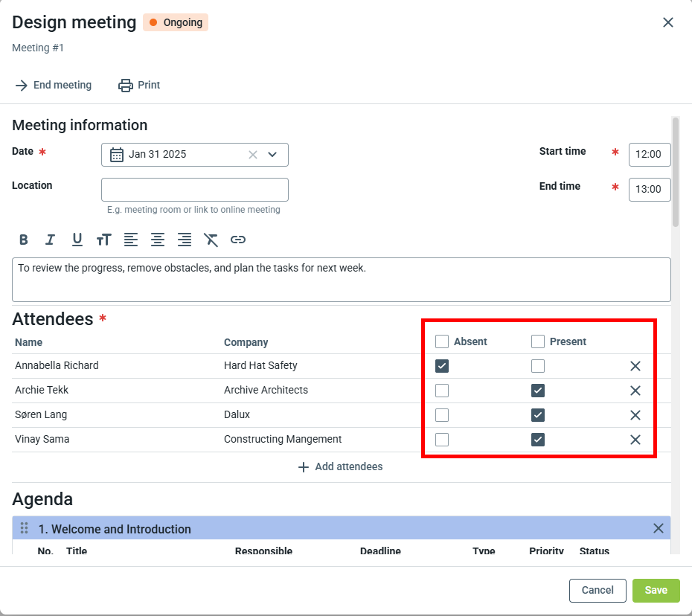The height and width of the screenshot is (616, 692).
Task: Toggle underline formatting
Action: tap(77, 240)
